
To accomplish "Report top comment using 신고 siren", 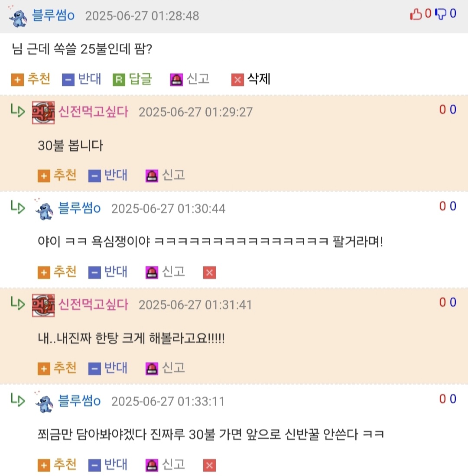I will pos(190,79).
